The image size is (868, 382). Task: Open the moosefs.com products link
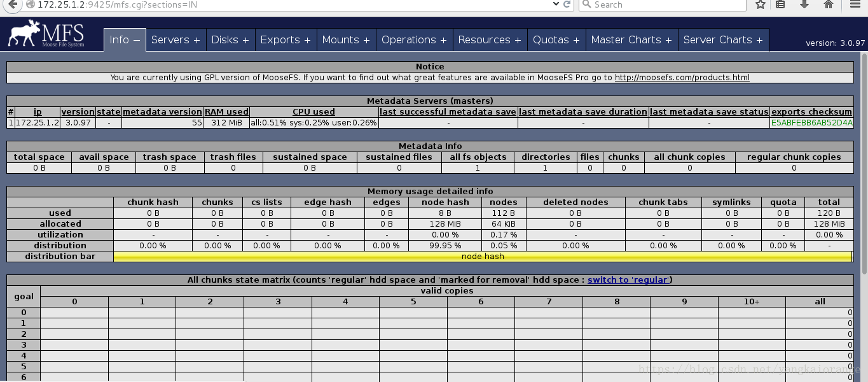point(682,78)
